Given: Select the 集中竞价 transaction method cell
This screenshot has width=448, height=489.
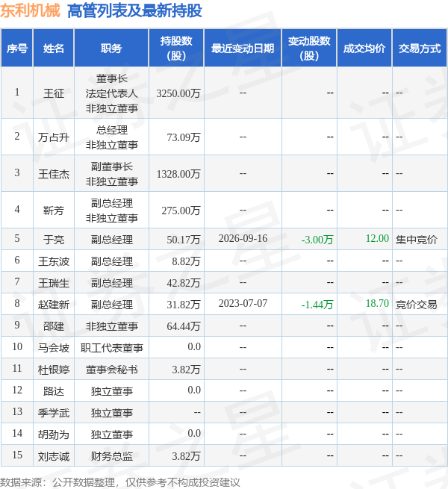Looking at the screenshot, I should (x=417, y=239).
